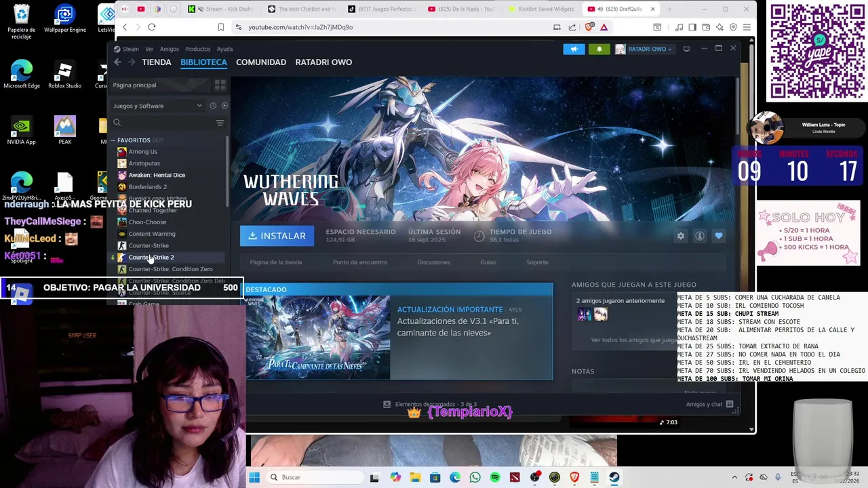This screenshot has width=868, height=488.
Task: Toggle ready-to-play filter icon
Action: point(224,106)
